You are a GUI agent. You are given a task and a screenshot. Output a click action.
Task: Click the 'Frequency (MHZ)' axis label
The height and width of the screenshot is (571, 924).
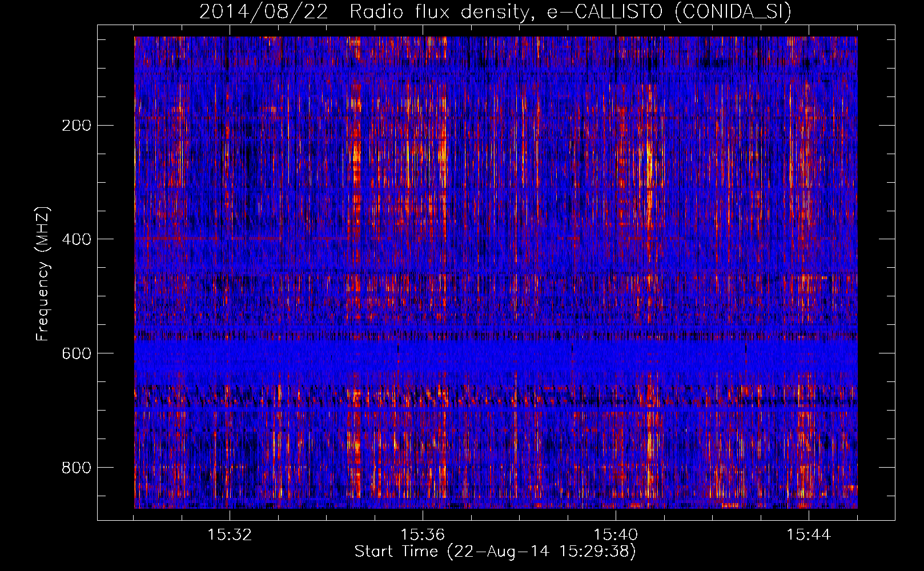click(x=42, y=274)
